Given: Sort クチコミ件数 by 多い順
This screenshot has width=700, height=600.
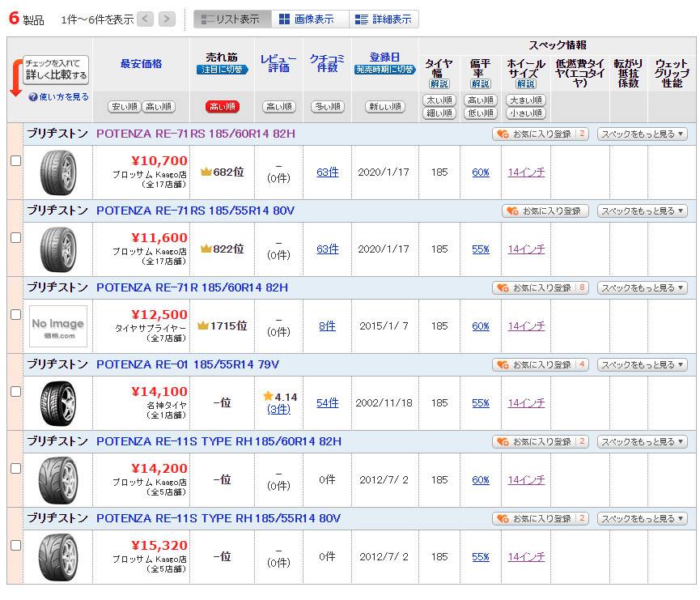Looking at the screenshot, I should (327, 107).
